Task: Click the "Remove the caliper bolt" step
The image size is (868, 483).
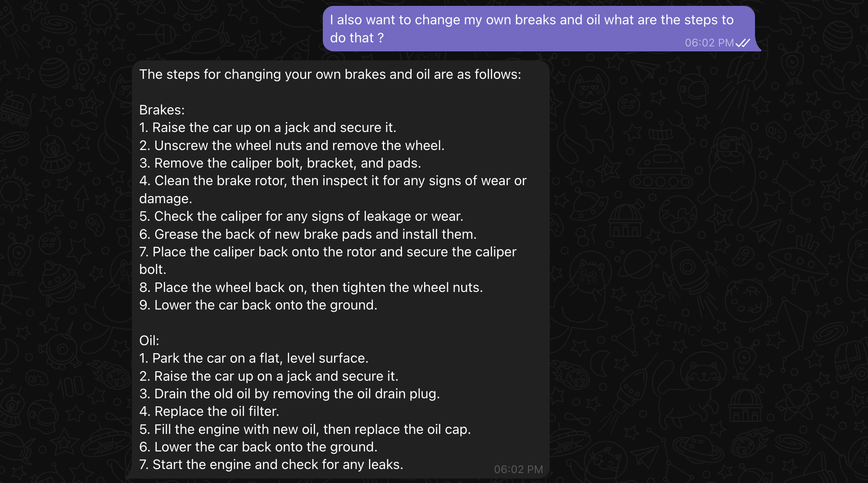Action: pyautogui.click(x=280, y=163)
